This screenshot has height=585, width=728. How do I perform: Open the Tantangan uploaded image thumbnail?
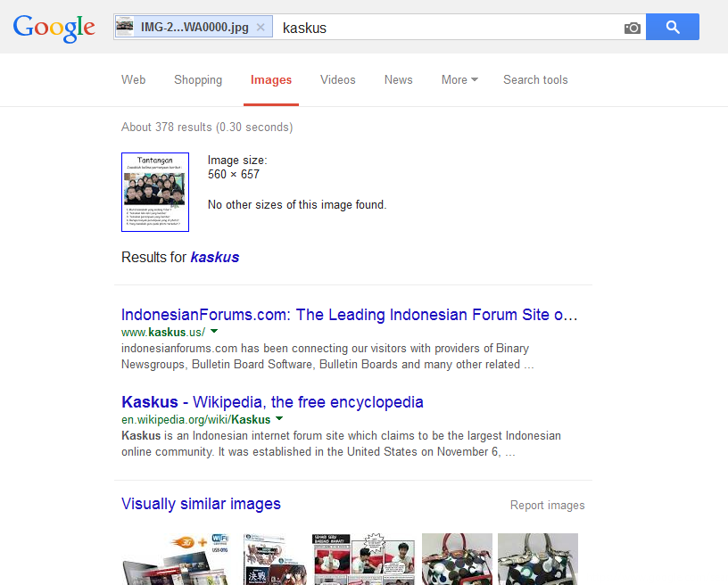[x=155, y=192]
